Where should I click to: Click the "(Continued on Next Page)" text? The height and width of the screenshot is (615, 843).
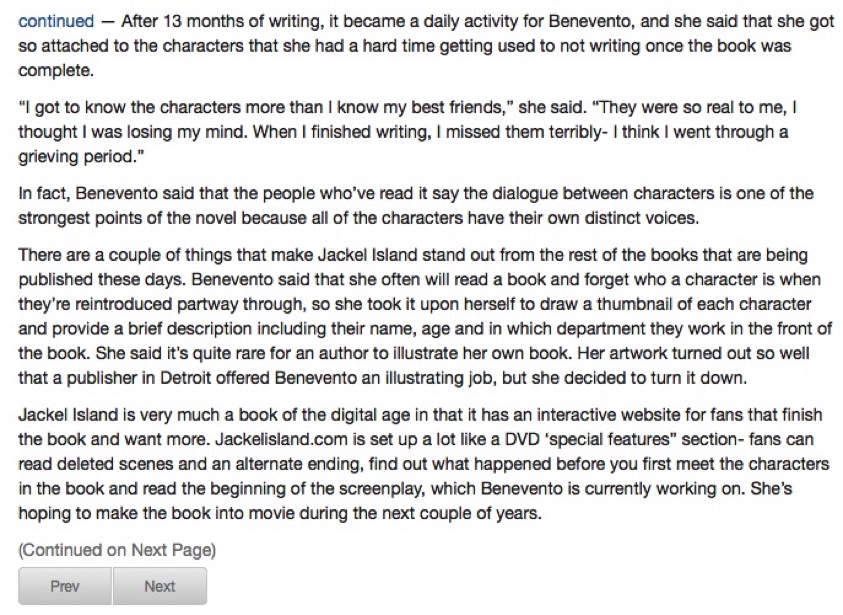click(x=117, y=550)
